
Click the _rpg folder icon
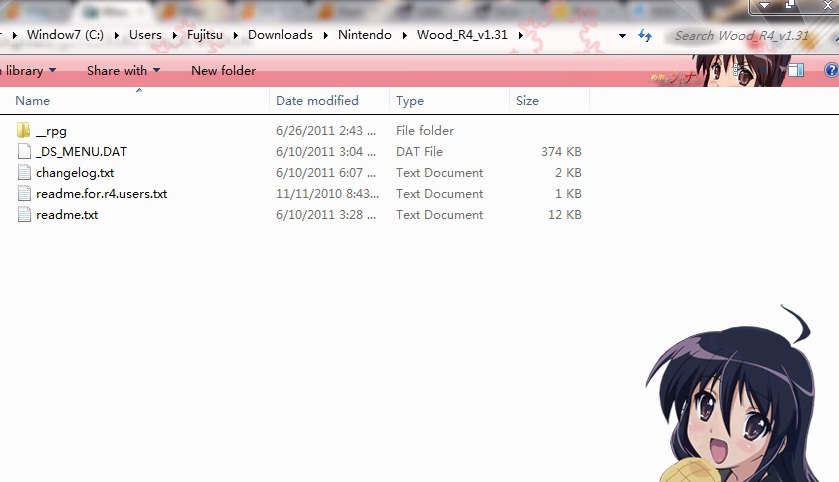point(24,130)
